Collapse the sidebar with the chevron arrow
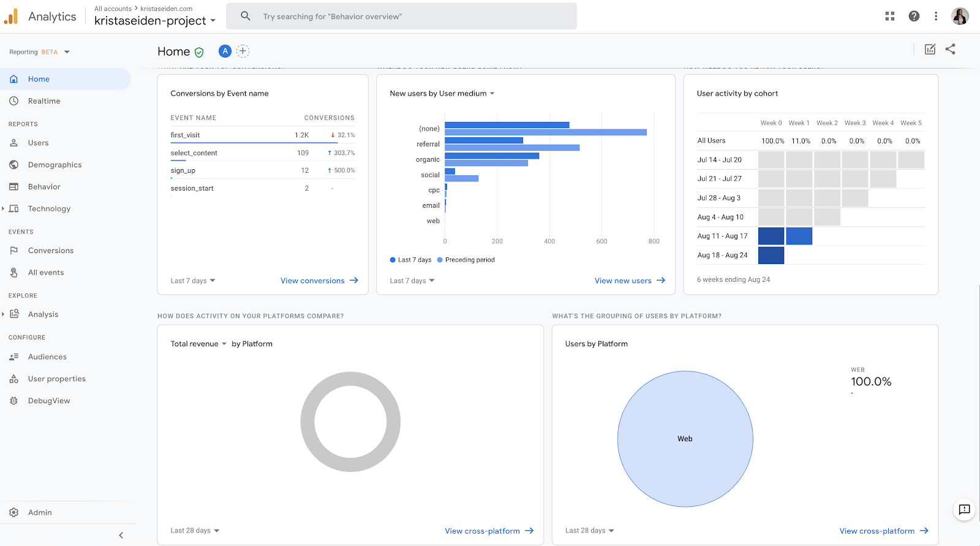Screen dimensions: 980x546 [121, 535]
